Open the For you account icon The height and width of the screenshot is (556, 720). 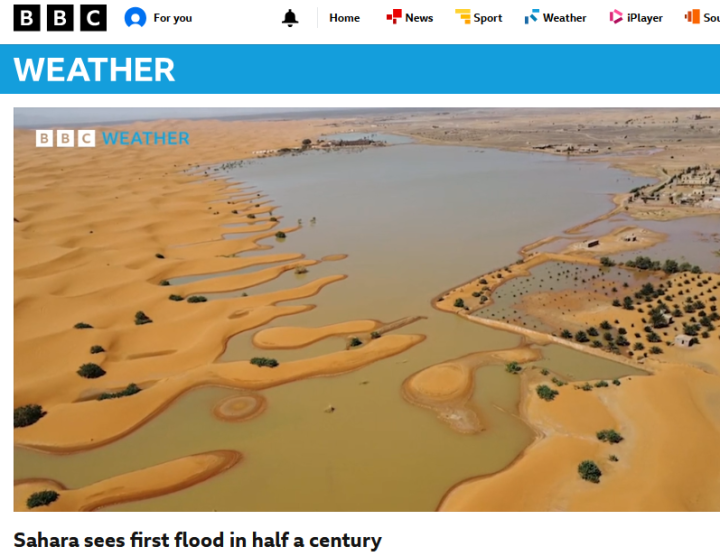(x=135, y=18)
